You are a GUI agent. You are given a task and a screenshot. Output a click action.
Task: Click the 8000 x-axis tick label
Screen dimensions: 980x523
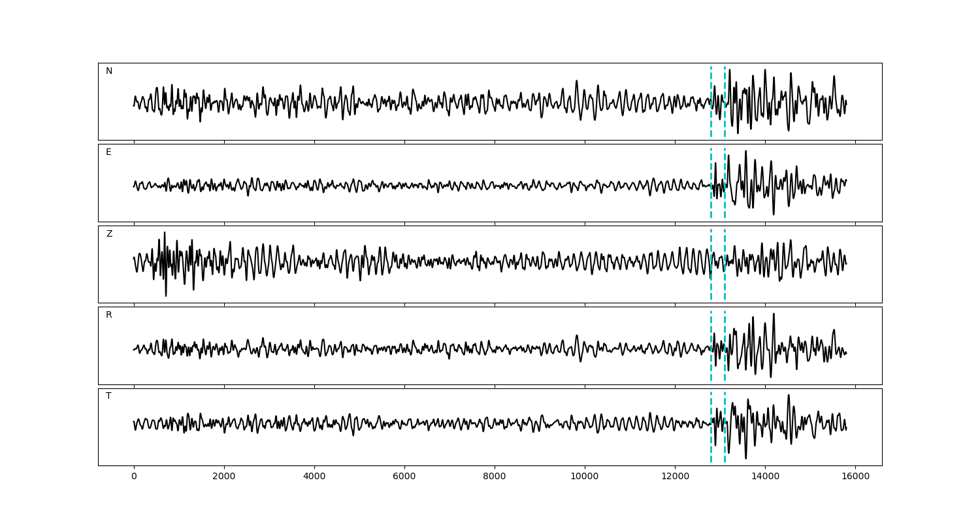point(495,477)
